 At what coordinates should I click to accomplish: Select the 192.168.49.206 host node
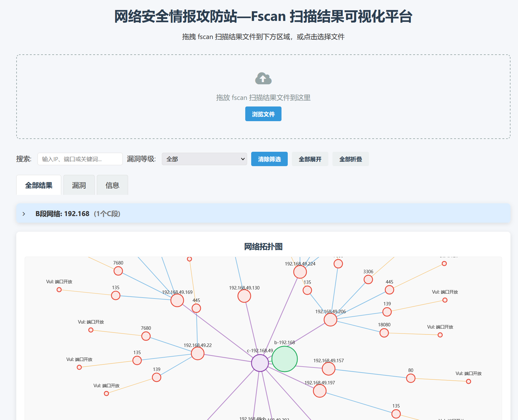(330, 320)
